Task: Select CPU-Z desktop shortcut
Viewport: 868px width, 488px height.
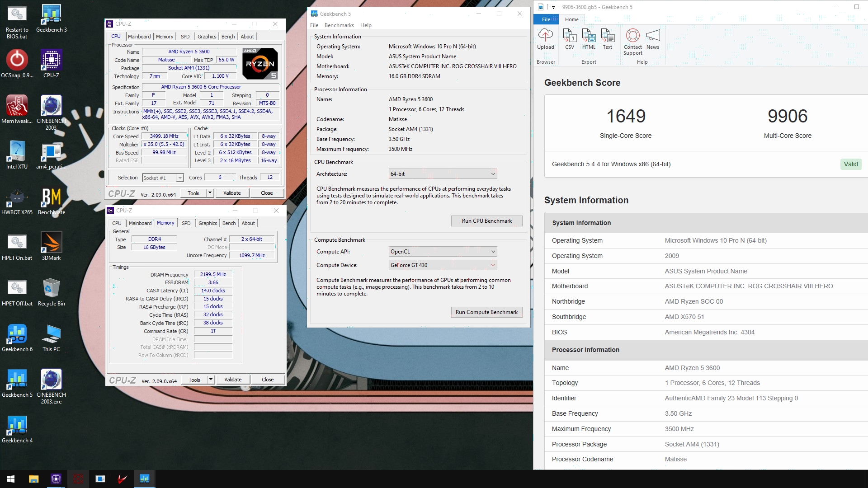Action: 52,64
